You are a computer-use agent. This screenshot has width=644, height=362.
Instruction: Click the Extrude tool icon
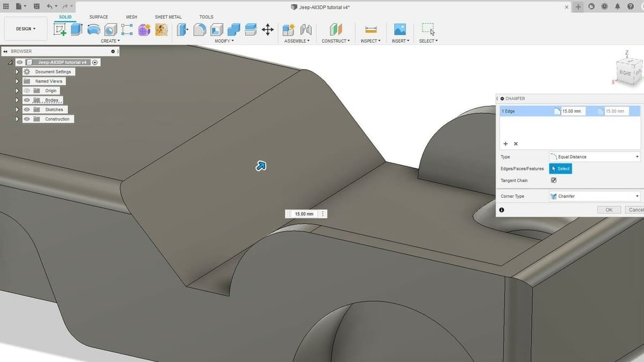pos(76,29)
